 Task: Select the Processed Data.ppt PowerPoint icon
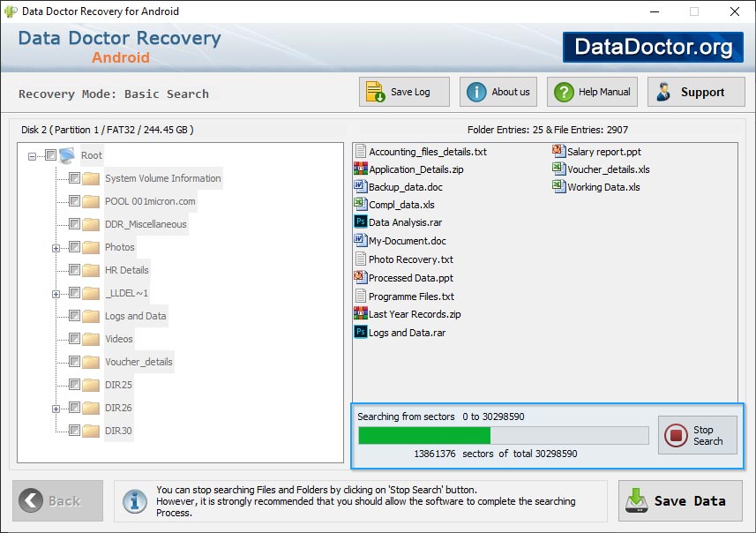pos(361,277)
